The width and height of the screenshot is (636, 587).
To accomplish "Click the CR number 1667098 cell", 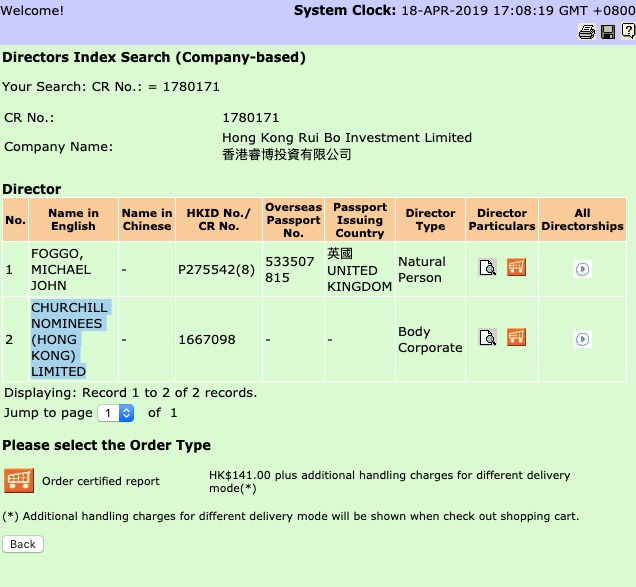I will [x=207, y=340].
